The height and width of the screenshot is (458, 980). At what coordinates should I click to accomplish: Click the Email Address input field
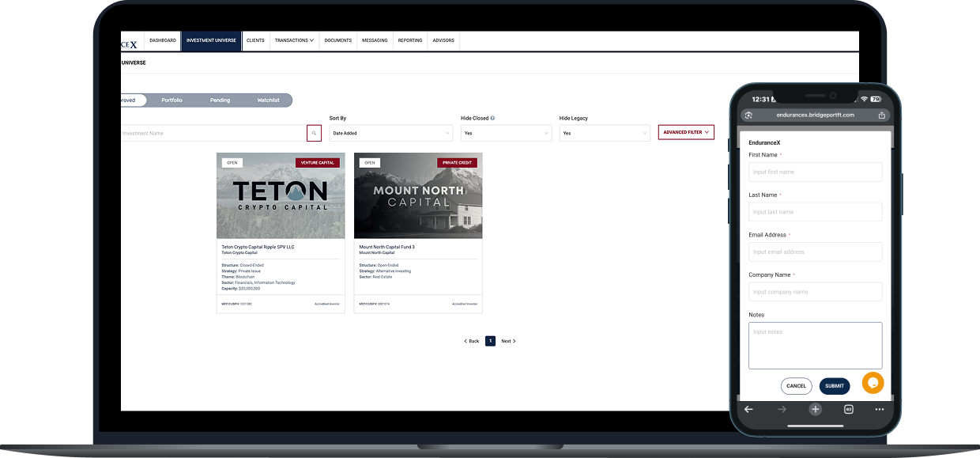tap(815, 252)
